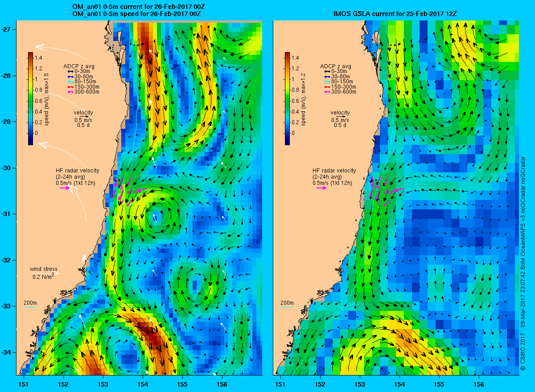This screenshot has width=535, height=392.
Task: Click the '0.5 m/s' velocity value in the right panel
Action: click(x=340, y=120)
